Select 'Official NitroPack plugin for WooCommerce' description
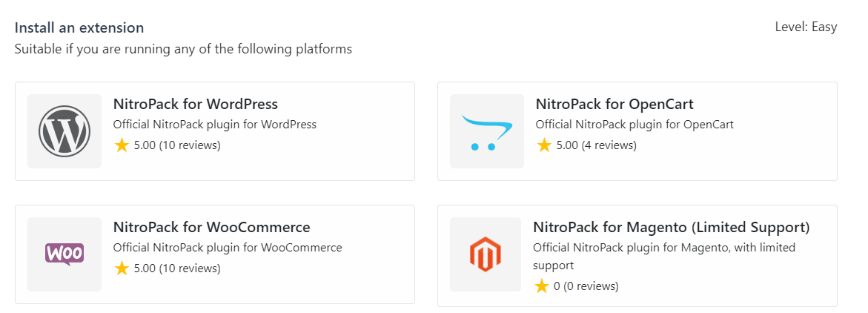Viewport: 868px width, 313px height. pos(228,248)
